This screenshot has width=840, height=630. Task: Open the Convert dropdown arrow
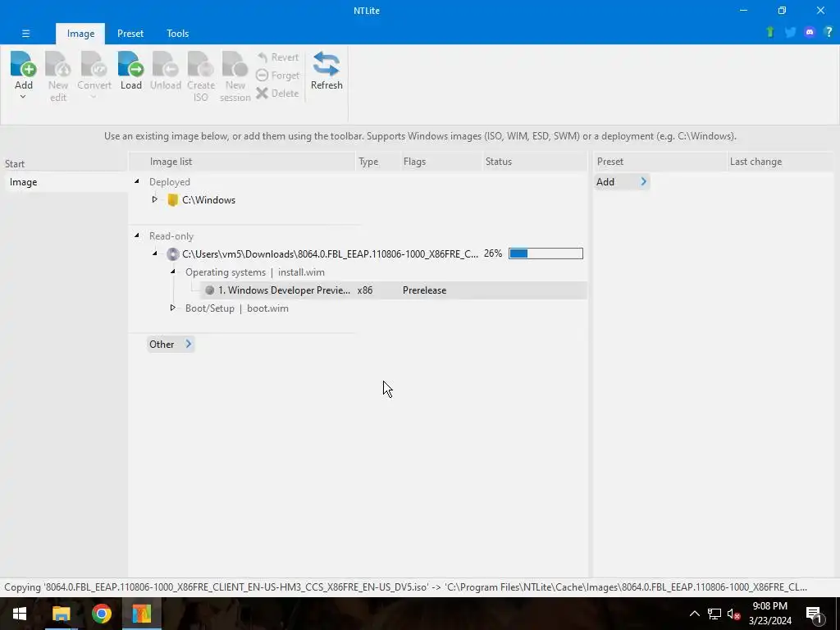click(x=94, y=97)
